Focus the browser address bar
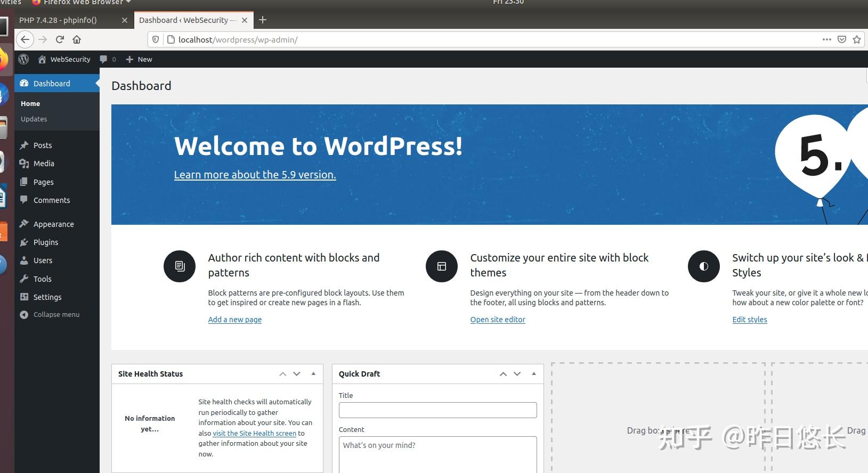This screenshot has width=868, height=473. 480,39
